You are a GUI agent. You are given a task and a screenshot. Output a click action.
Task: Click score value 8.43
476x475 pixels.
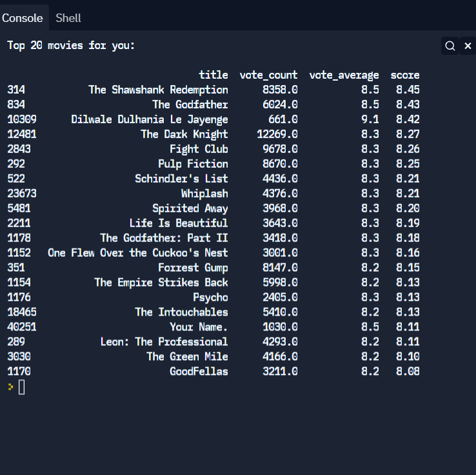pyautogui.click(x=408, y=105)
